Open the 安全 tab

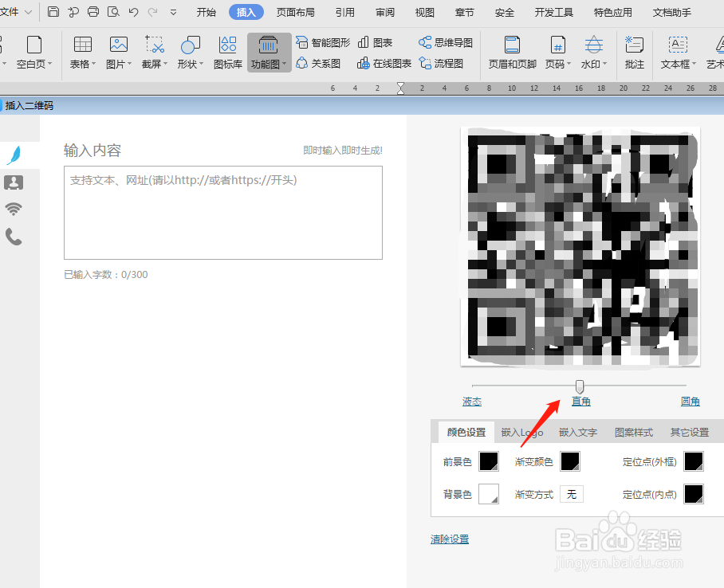(x=504, y=13)
